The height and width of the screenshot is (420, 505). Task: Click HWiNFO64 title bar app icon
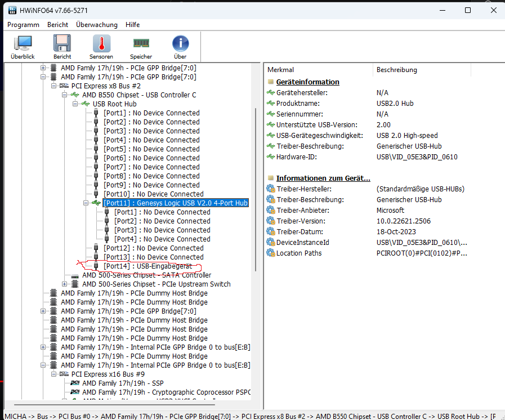(12, 10)
